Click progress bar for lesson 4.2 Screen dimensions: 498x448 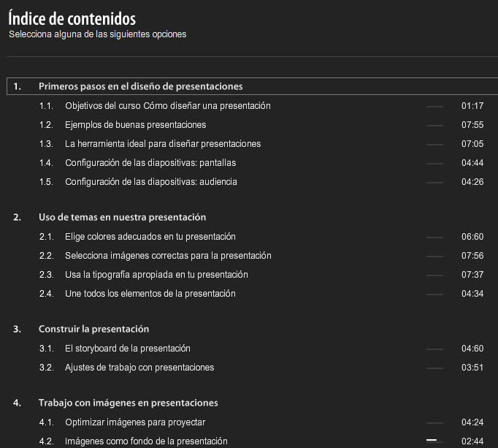point(434,441)
